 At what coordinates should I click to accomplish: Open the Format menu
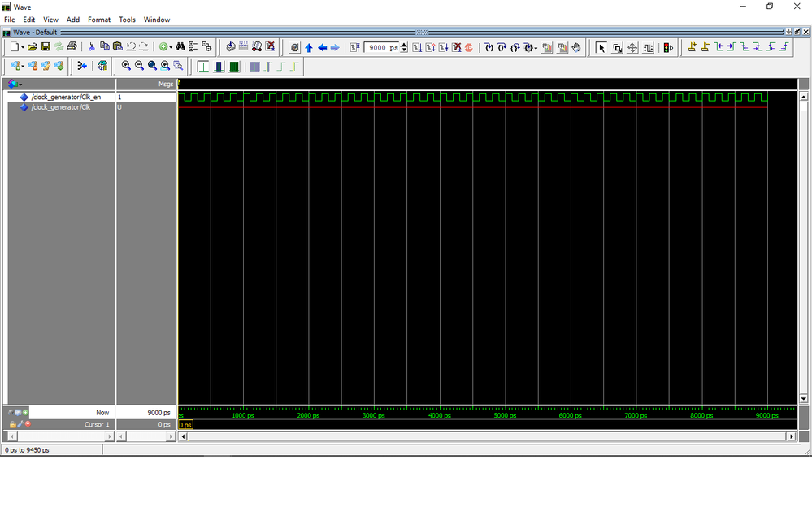tap(99, 20)
